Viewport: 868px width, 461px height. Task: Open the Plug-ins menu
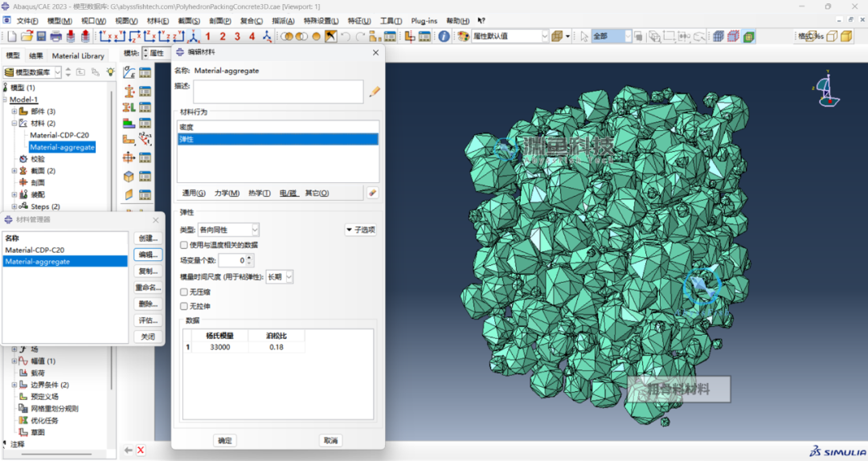pyautogui.click(x=424, y=20)
